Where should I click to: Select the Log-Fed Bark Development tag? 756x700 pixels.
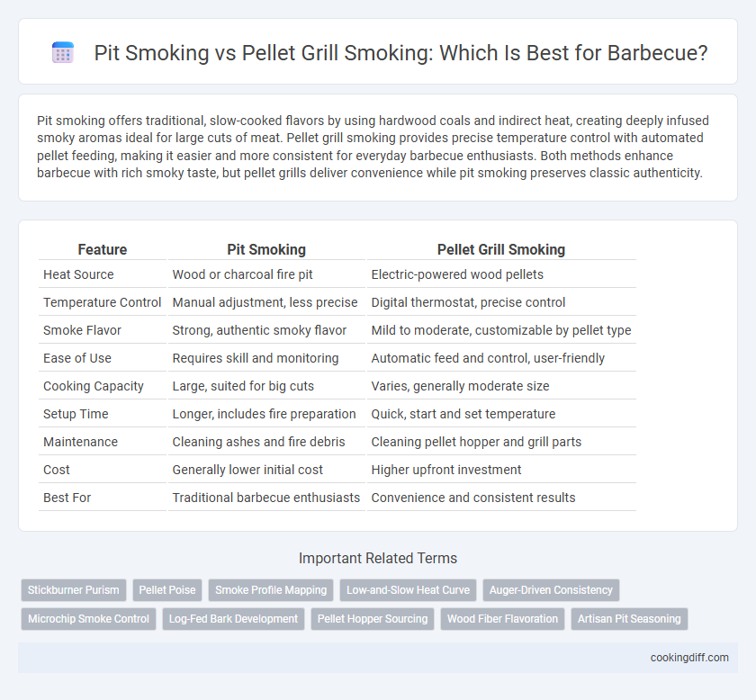tap(233, 619)
